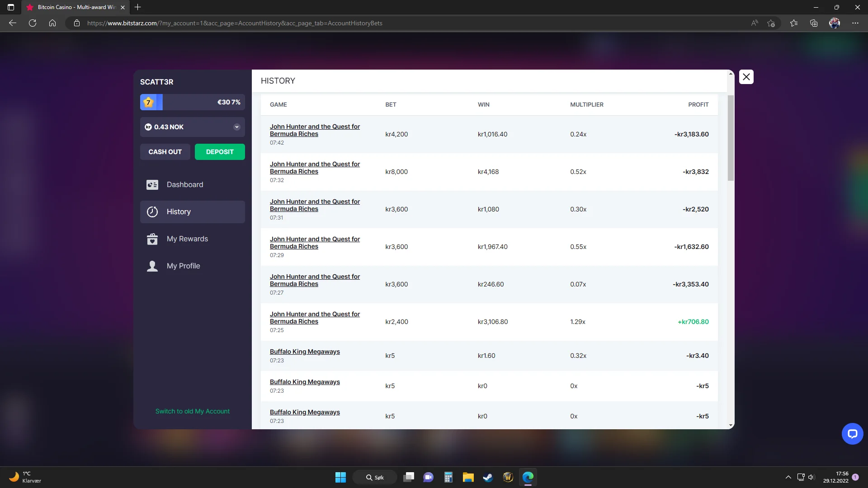Reload the page
Screen dimensions: 868x488
[x=33, y=23]
